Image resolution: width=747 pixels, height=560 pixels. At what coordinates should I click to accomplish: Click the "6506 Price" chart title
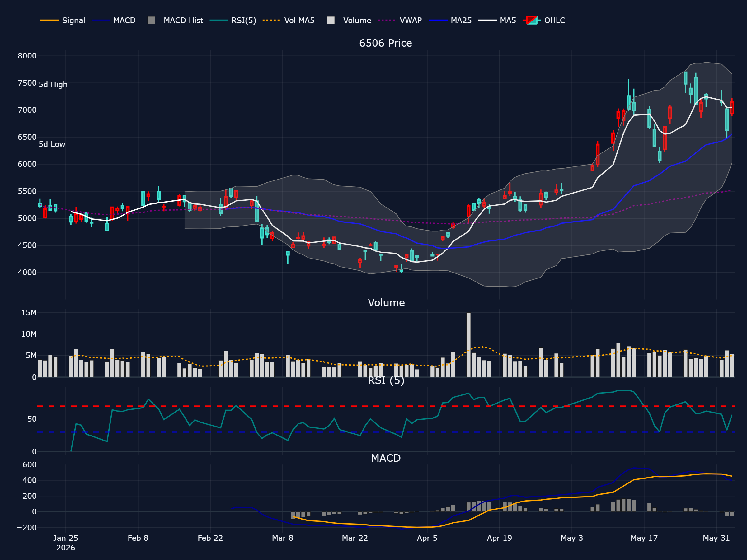pos(385,43)
